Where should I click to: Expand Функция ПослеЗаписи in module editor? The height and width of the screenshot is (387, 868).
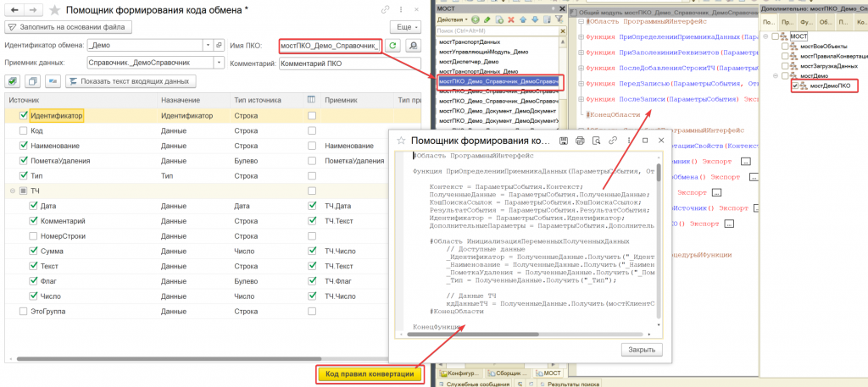[x=581, y=99]
